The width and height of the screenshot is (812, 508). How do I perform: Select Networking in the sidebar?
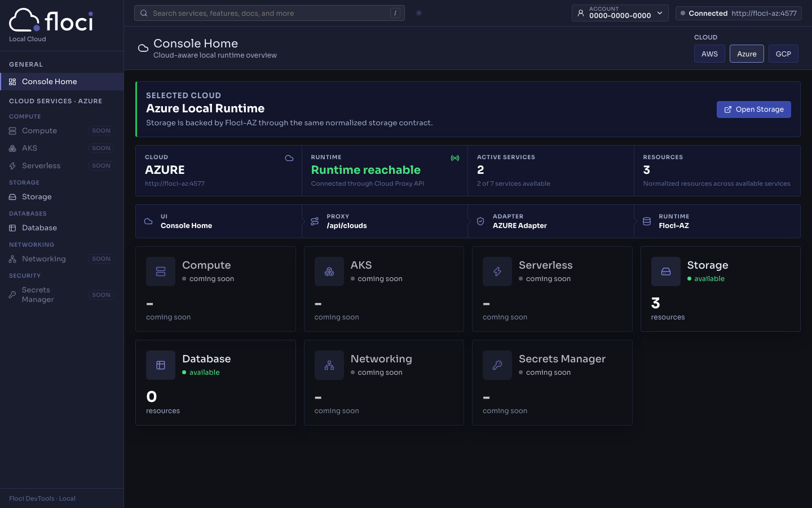click(x=62, y=259)
